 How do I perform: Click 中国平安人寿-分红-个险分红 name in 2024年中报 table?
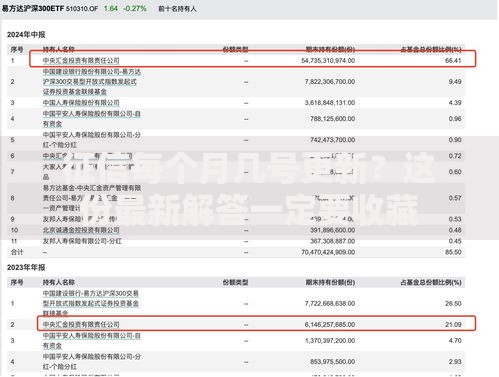(x=92, y=140)
